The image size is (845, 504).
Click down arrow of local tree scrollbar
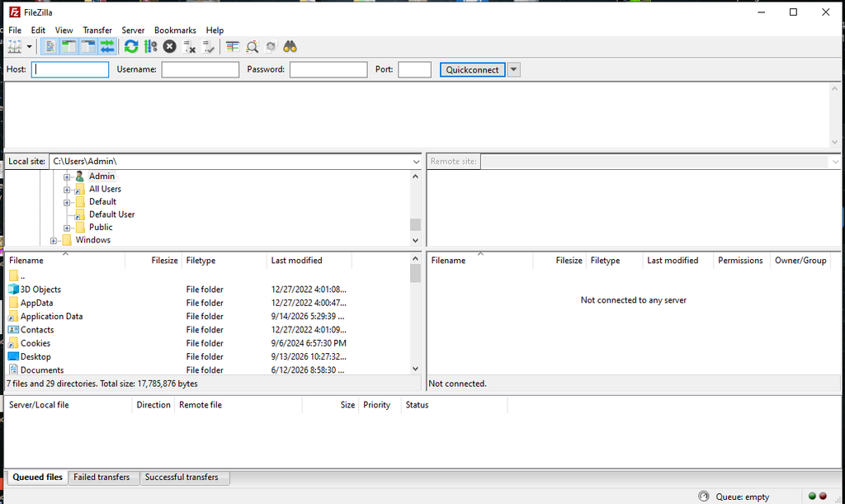pyautogui.click(x=416, y=241)
